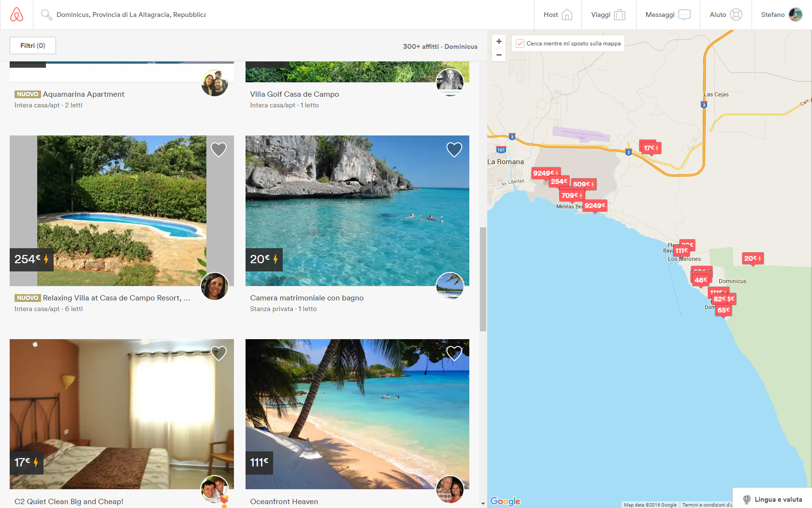View Relaxing Villa host avatar

pos(215,286)
